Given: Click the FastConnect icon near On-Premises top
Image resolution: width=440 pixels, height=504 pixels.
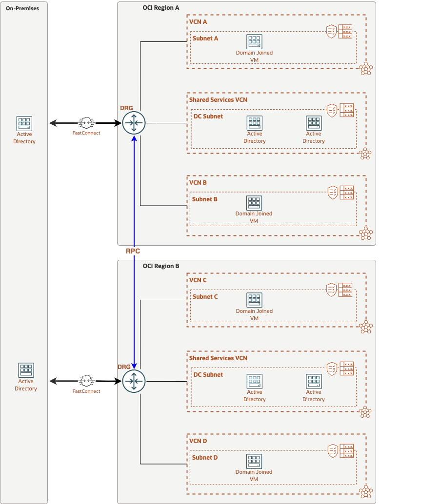Looking at the screenshot, I should tap(86, 123).
